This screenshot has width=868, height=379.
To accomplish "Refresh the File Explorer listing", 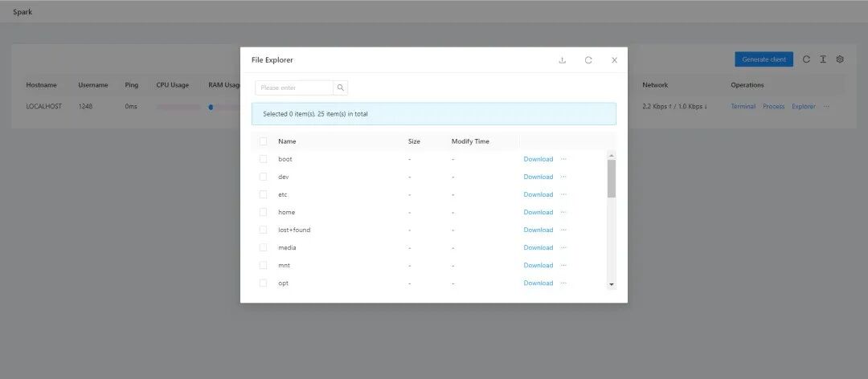I will click(x=588, y=60).
